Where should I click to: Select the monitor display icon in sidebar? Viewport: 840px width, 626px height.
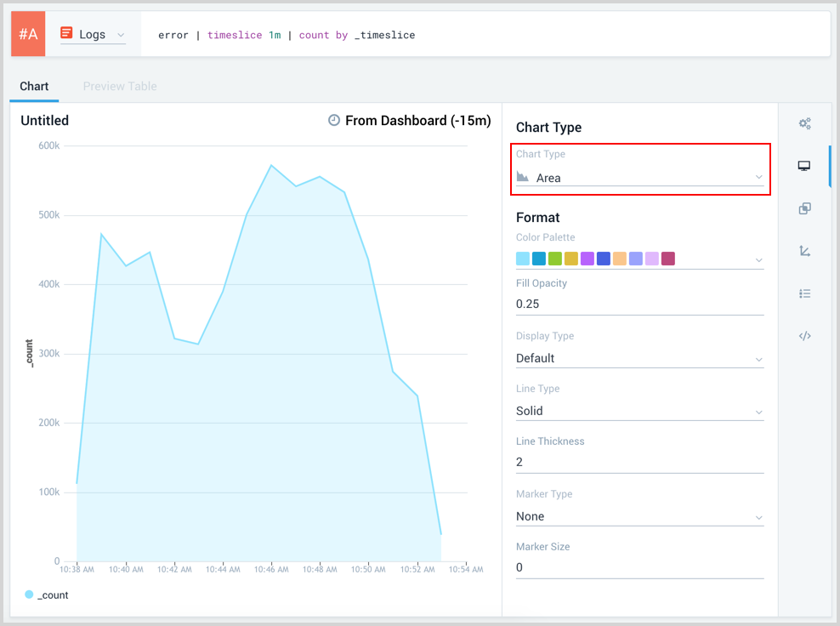pos(804,166)
